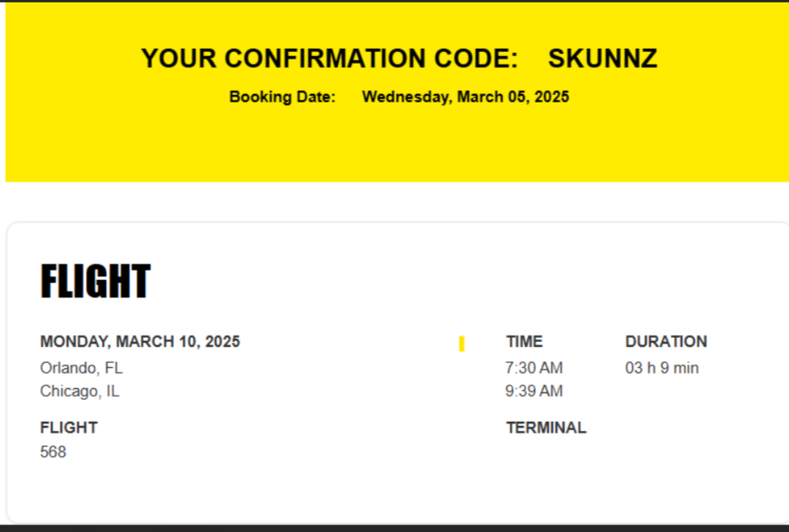
Task: Click the Booking Date label
Action: [x=283, y=97]
